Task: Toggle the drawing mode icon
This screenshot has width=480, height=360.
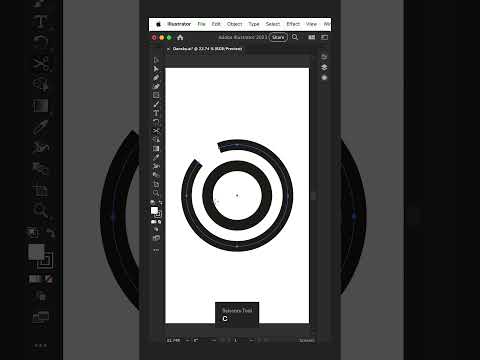Action: tap(156, 230)
